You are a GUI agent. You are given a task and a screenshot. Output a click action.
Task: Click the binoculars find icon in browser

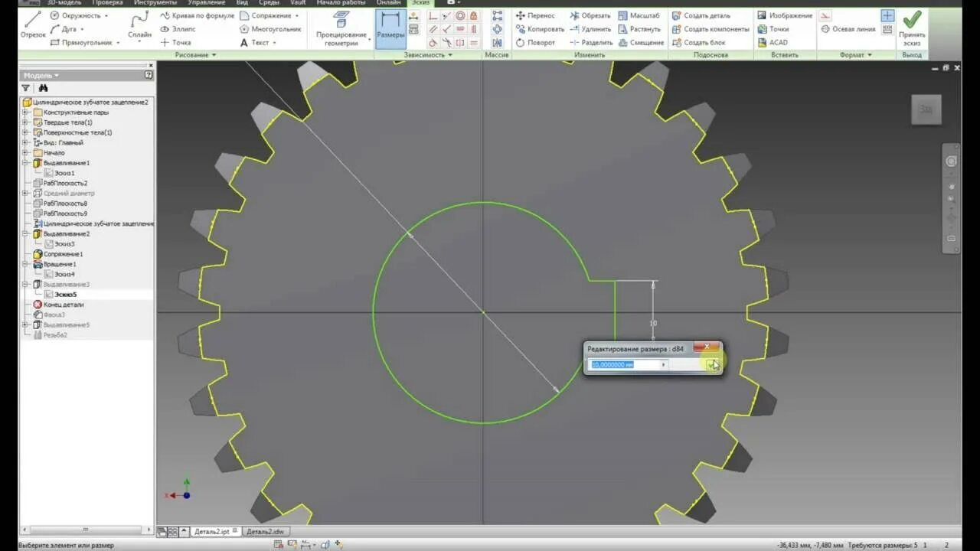43,88
